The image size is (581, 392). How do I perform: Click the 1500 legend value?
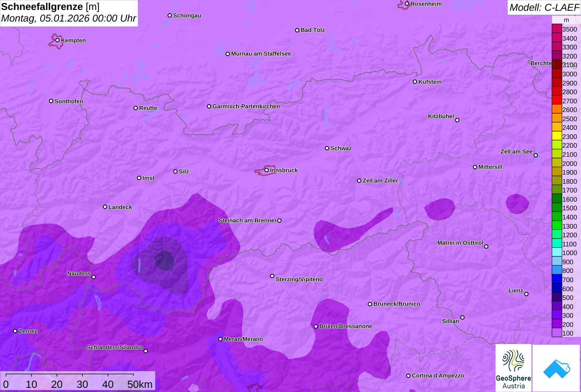click(570, 208)
